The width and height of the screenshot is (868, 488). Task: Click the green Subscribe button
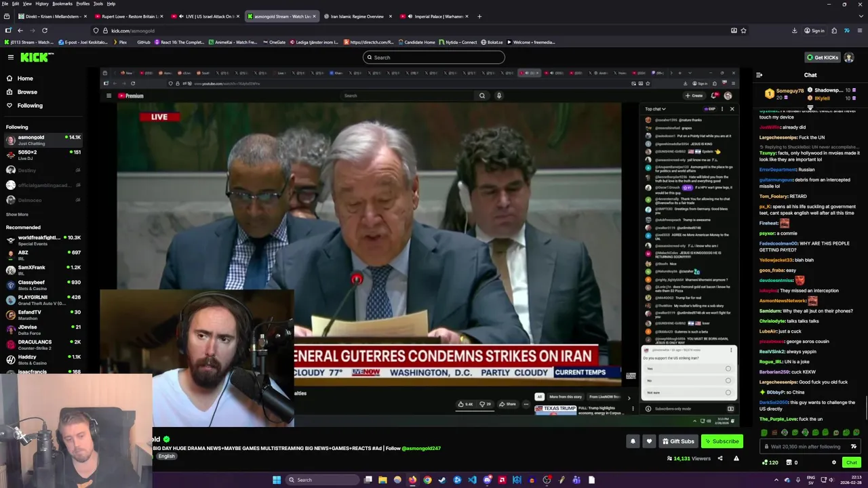(722, 441)
